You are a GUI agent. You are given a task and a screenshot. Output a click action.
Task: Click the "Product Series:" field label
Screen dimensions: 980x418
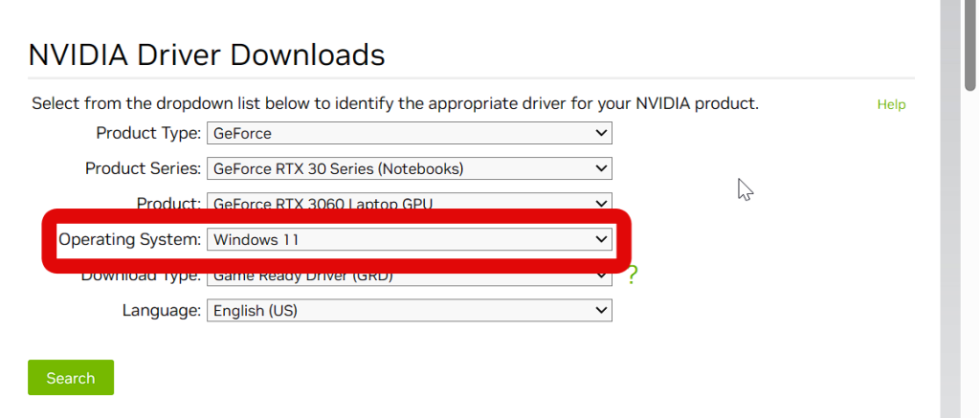pyautogui.click(x=144, y=168)
